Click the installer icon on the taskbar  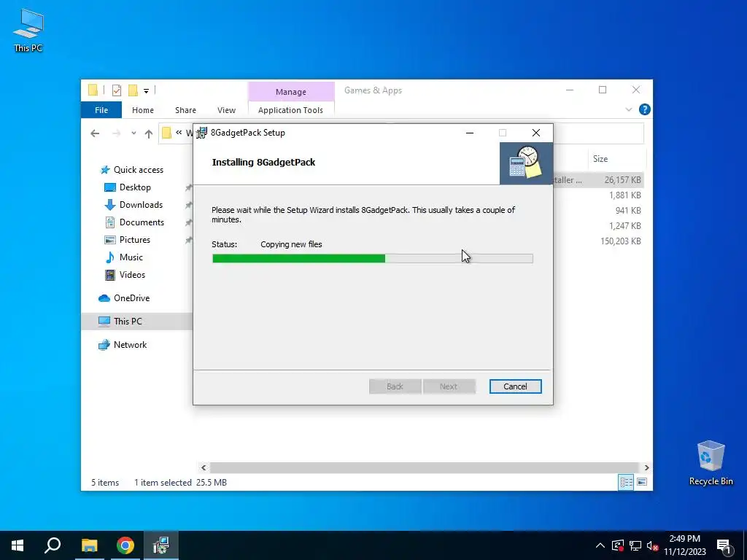pos(161,545)
